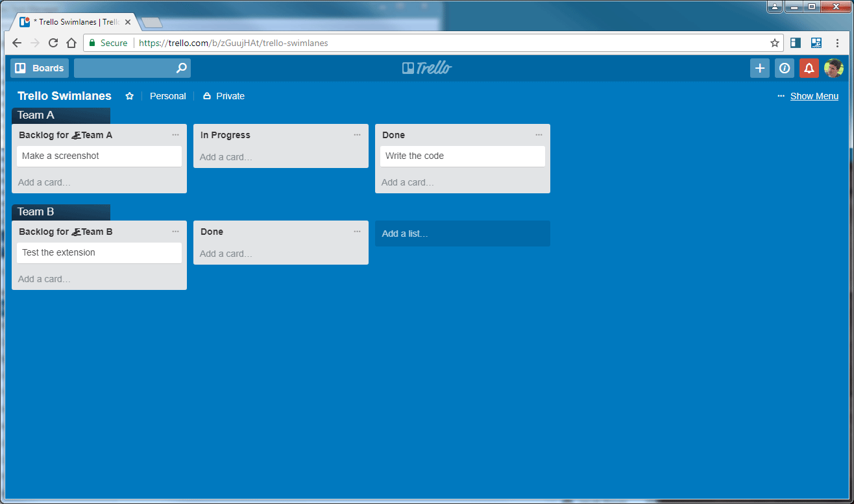Open the user avatar menu
Image resolution: width=854 pixels, height=504 pixels.
coord(834,68)
